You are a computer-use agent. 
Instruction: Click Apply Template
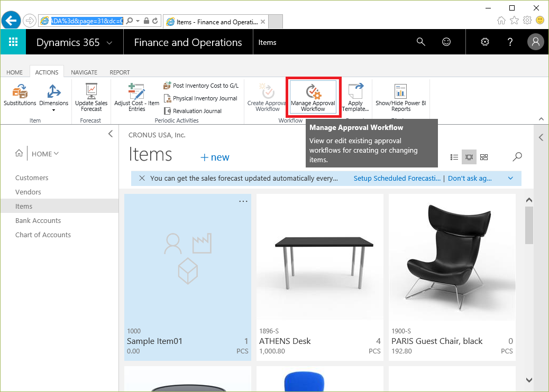pyautogui.click(x=355, y=98)
